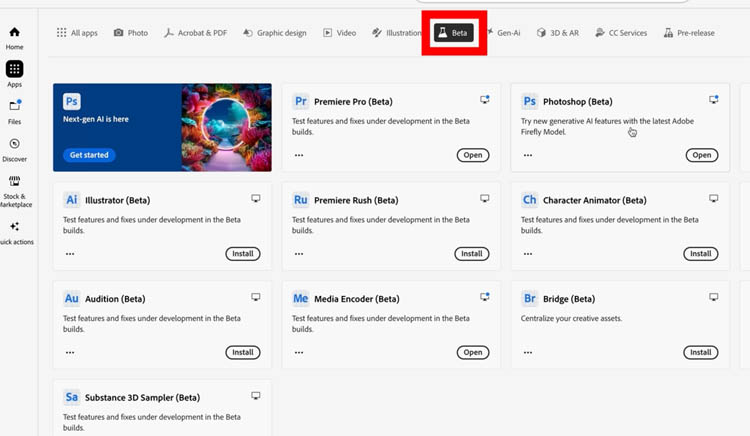The width and height of the screenshot is (750, 436).
Task: Click the Audition (Beta) Au icon
Action: click(72, 299)
